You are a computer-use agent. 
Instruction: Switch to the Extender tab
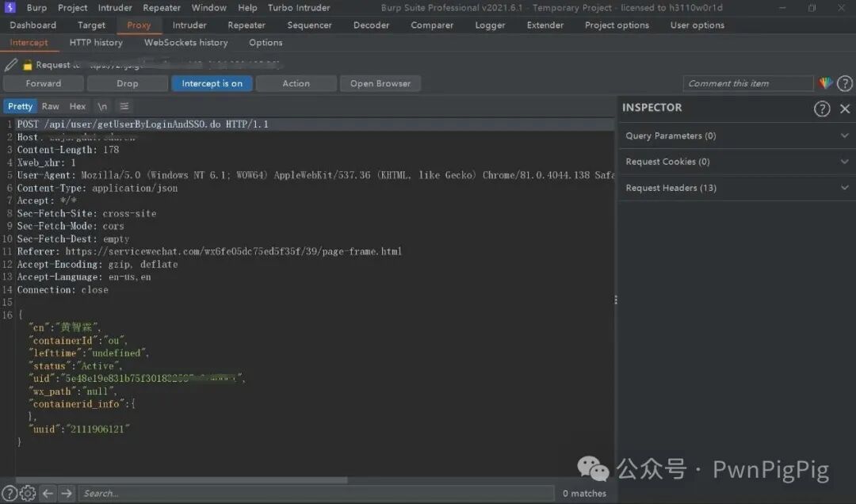tap(545, 25)
